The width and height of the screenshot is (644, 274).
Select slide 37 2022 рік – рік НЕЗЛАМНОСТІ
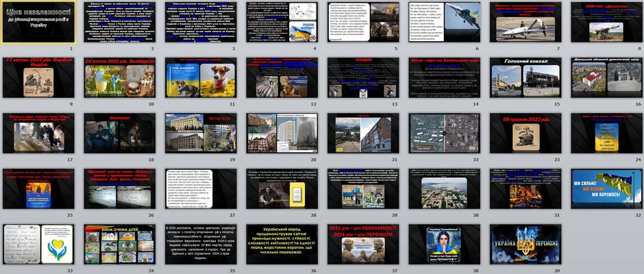pos(363,244)
